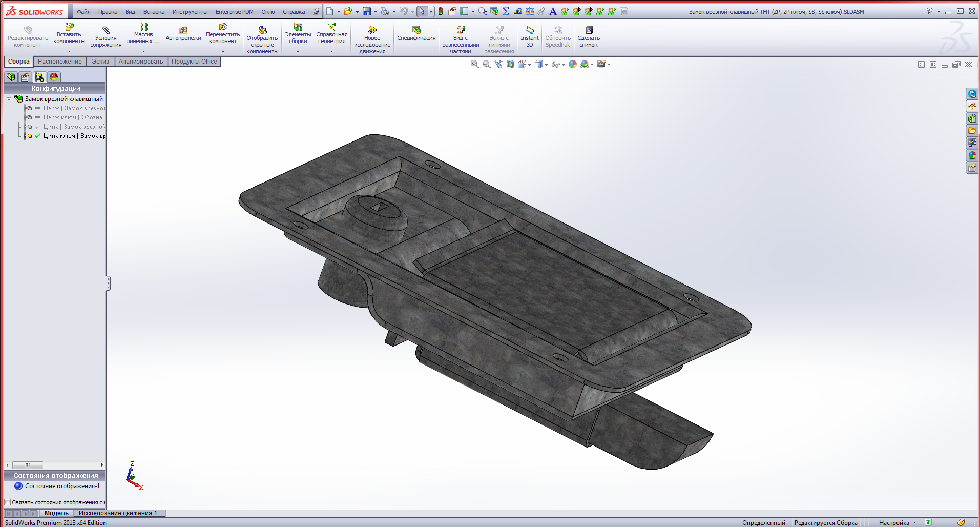Open dropdown arrow under Элементы сборки

pyautogui.click(x=298, y=51)
